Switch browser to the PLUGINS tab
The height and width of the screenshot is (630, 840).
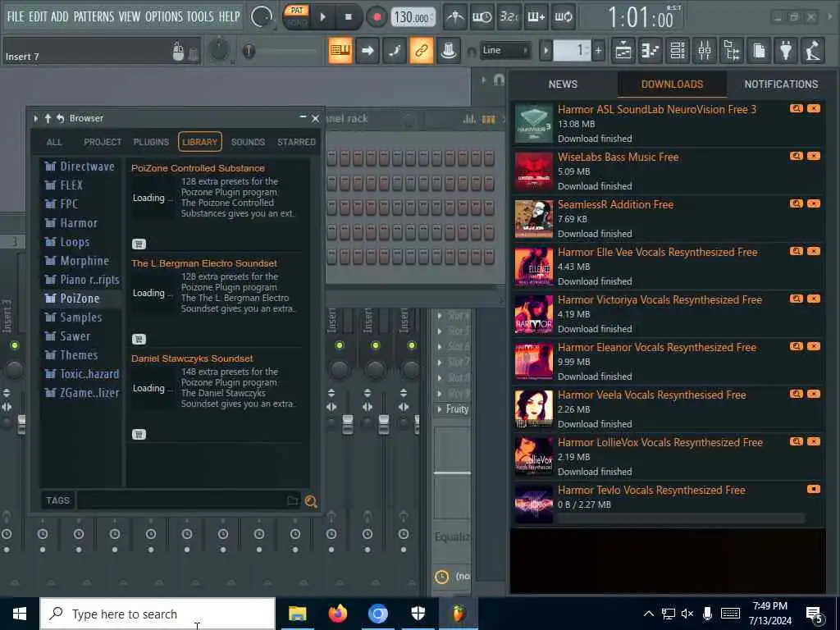coord(151,142)
